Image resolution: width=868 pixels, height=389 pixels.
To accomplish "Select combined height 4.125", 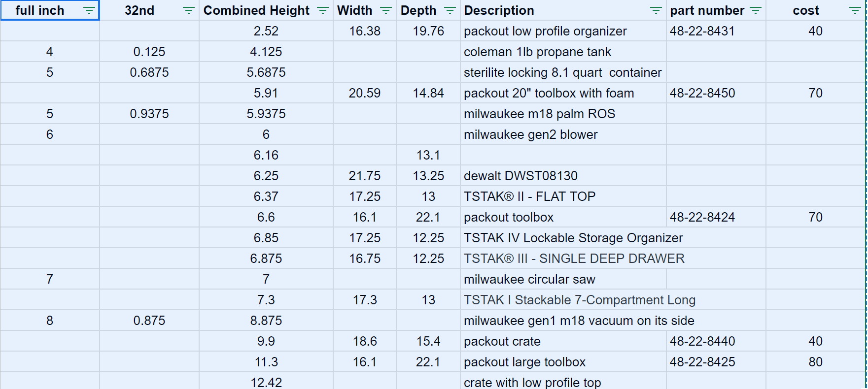I will 266,52.
